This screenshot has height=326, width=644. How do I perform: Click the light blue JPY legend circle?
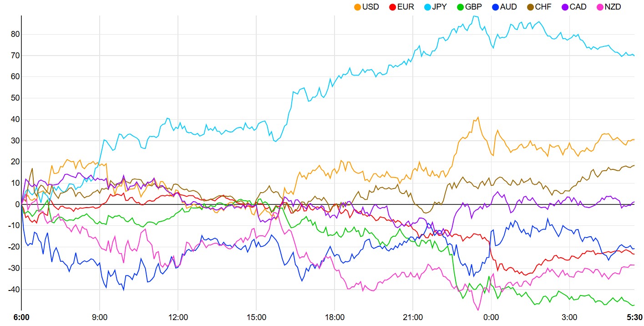click(x=428, y=7)
